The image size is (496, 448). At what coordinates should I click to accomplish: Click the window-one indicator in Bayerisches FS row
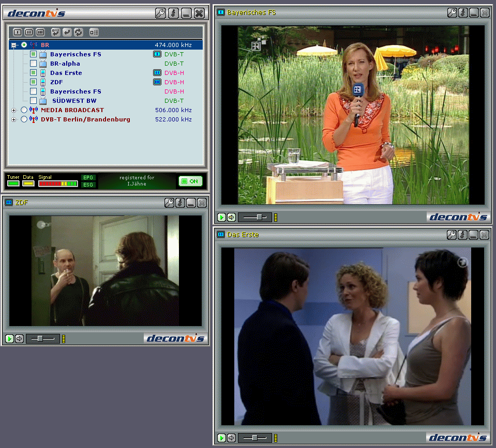pos(157,54)
